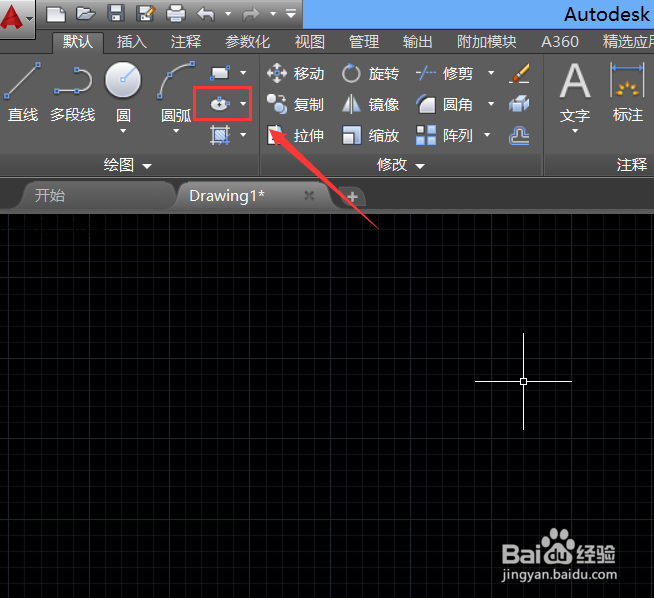This screenshot has width=654, height=598.
Task: Expand the 修改 panel title
Action: click(x=401, y=166)
